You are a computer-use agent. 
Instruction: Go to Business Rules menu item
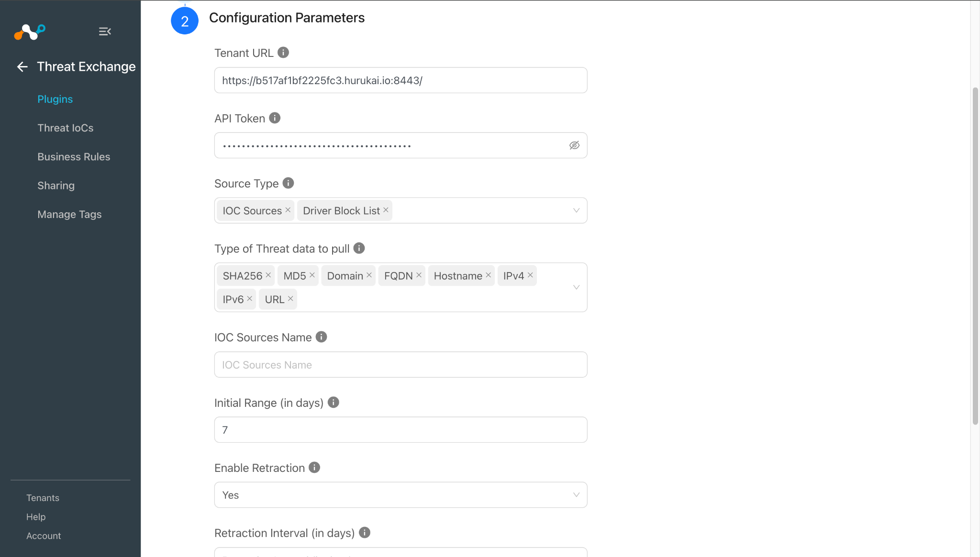(74, 157)
